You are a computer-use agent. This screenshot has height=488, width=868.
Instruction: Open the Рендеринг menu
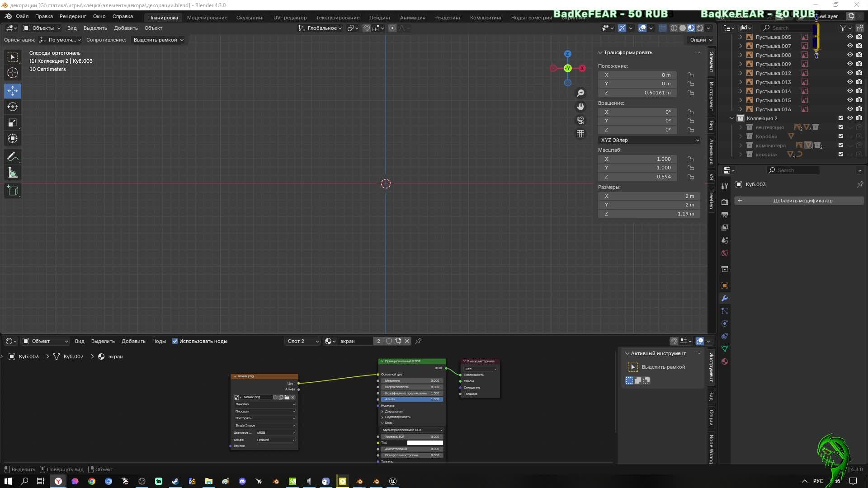point(73,16)
